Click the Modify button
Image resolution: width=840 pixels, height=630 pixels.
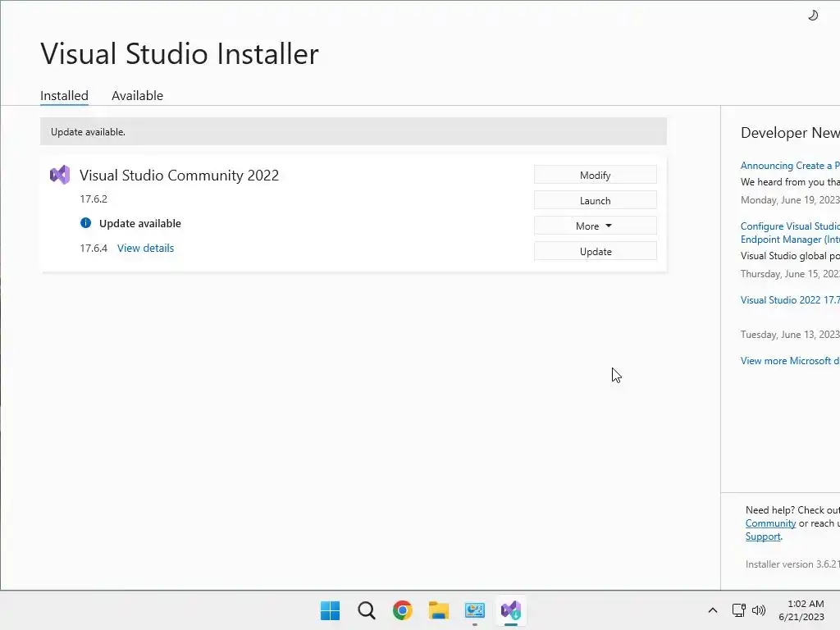[596, 176]
